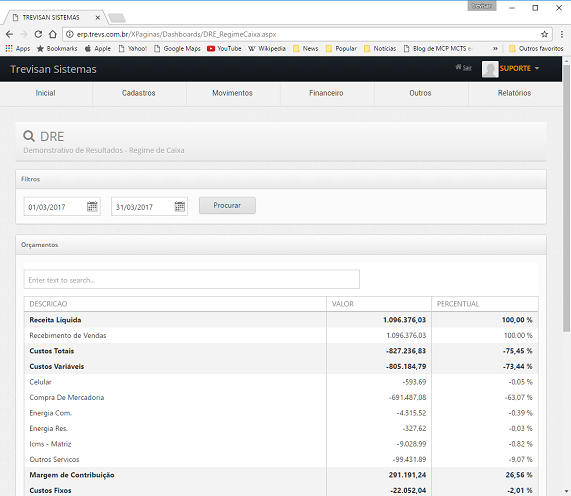Expand hidden bookmarks overflow chevron
Viewport: 571px width, 496px height.
[495, 48]
